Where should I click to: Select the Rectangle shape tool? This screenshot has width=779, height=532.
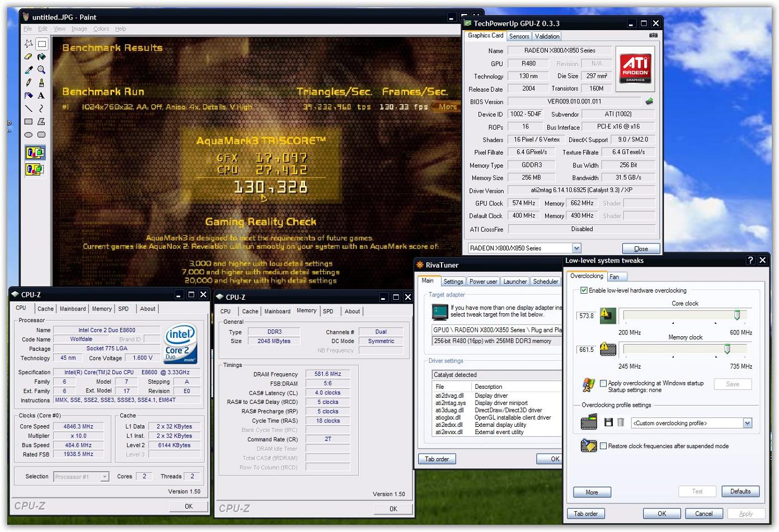click(29, 121)
